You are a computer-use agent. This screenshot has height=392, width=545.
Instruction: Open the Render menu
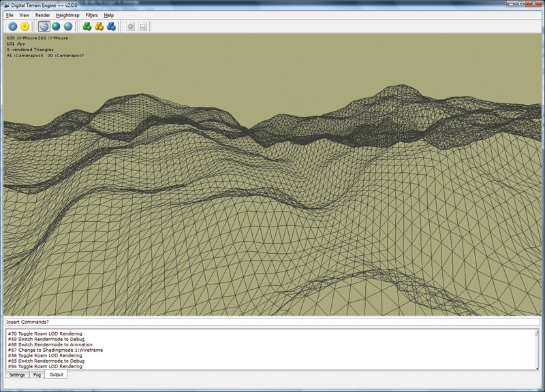(x=42, y=15)
